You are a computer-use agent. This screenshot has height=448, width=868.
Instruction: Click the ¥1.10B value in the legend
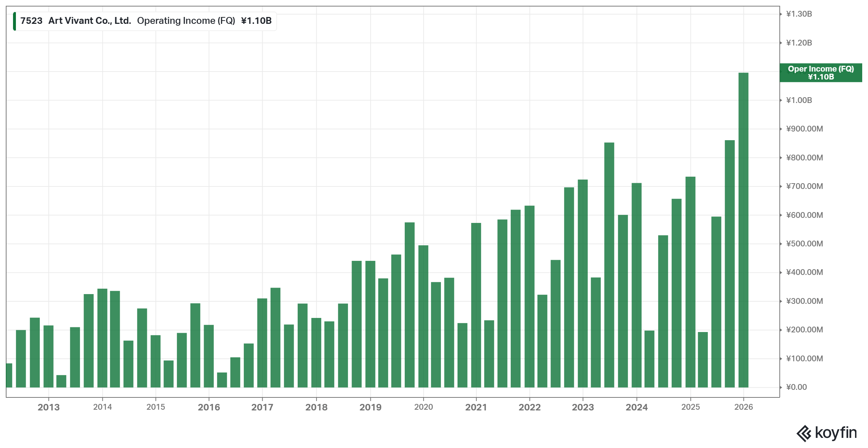[x=256, y=21]
